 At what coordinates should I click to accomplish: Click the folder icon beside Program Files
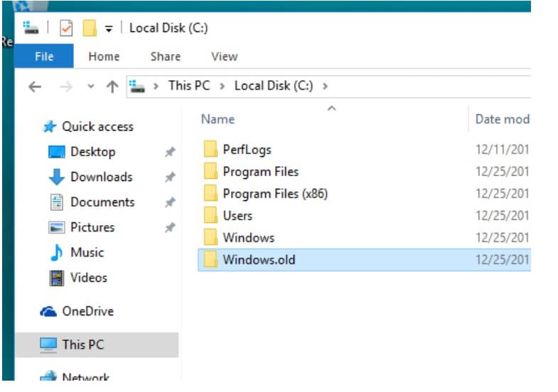[210, 171]
